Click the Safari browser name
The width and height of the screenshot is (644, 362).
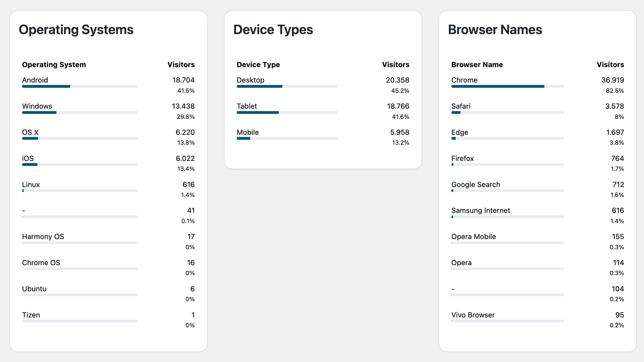point(461,106)
